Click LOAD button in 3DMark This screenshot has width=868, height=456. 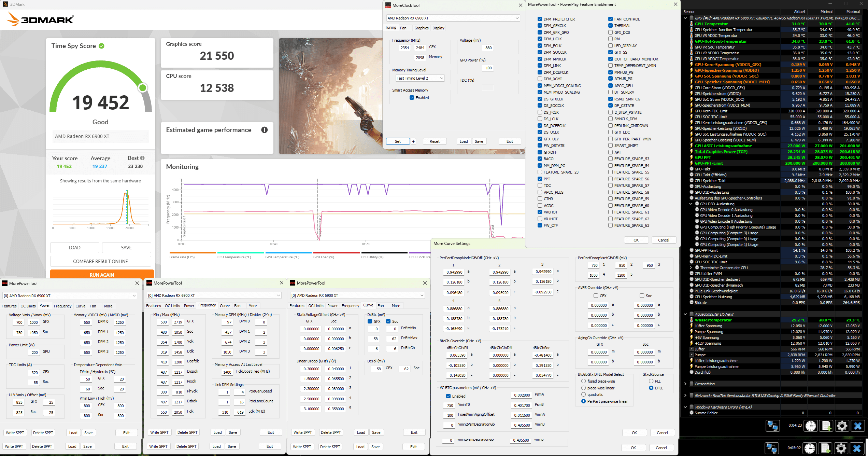coord(74,248)
